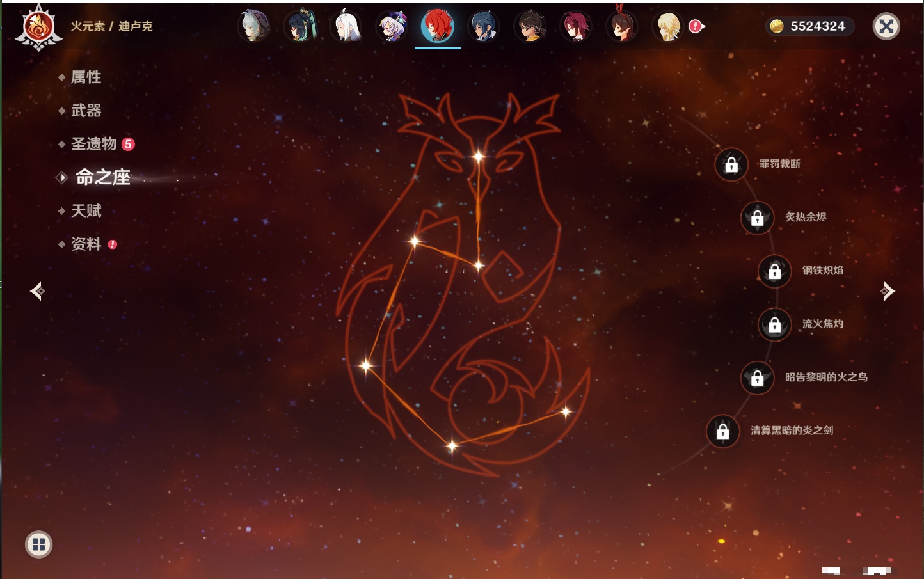
Task: Click the Mora amount 5524324
Action: click(818, 26)
